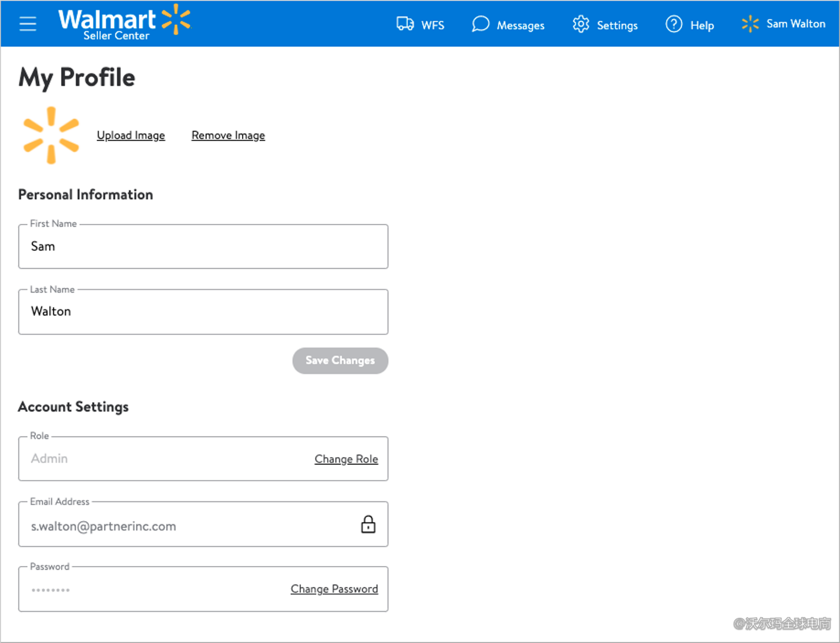Click the Help question mark icon
Screen dimensions: 840x643
coord(674,24)
